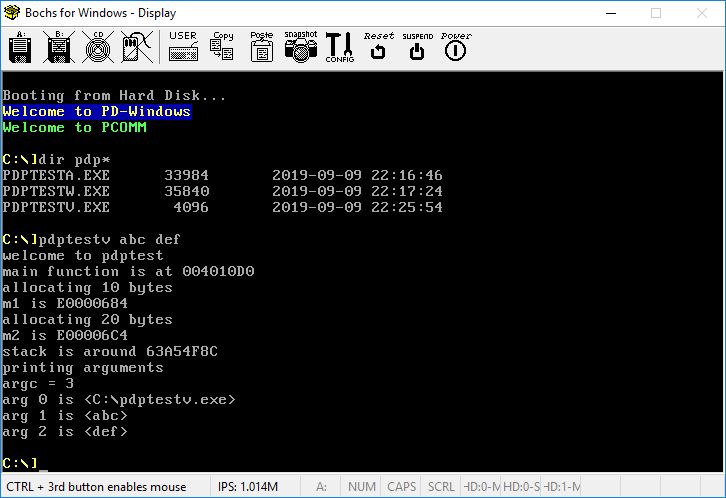
Task: Open the USER keyboard shortcut button
Action: tap(183, 47)
